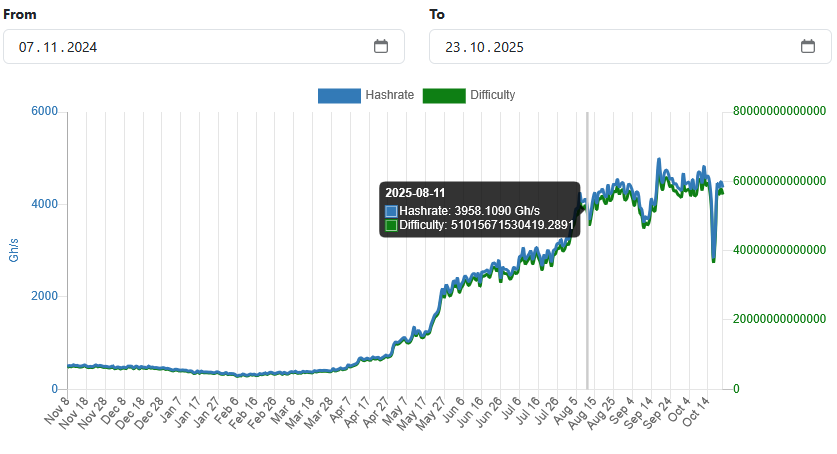837x454 pixels.
Task: Click the Nov 8 x-axis date label
Action: (x=57, y=410)
